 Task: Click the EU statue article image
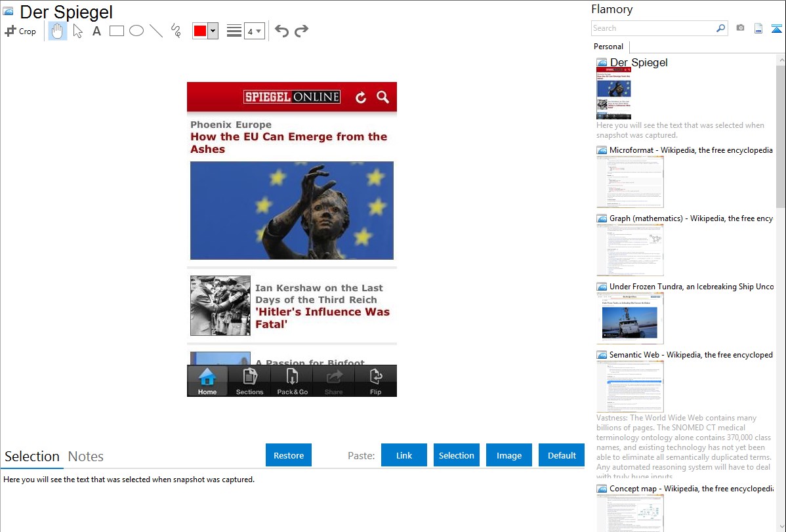[x=292, y=210]
